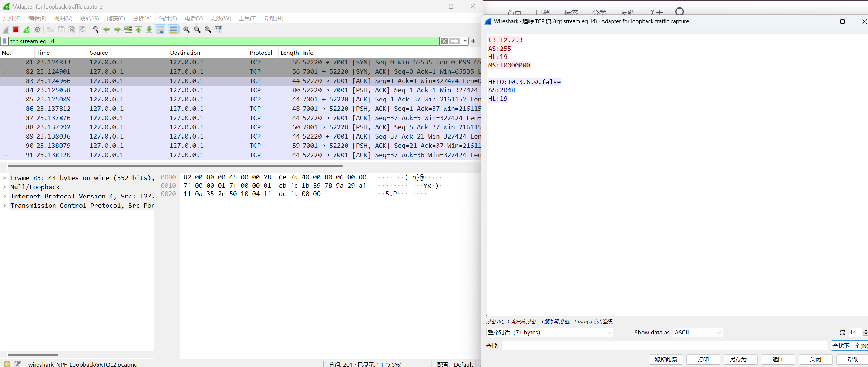Jump to the first packet

click(138, 30)
